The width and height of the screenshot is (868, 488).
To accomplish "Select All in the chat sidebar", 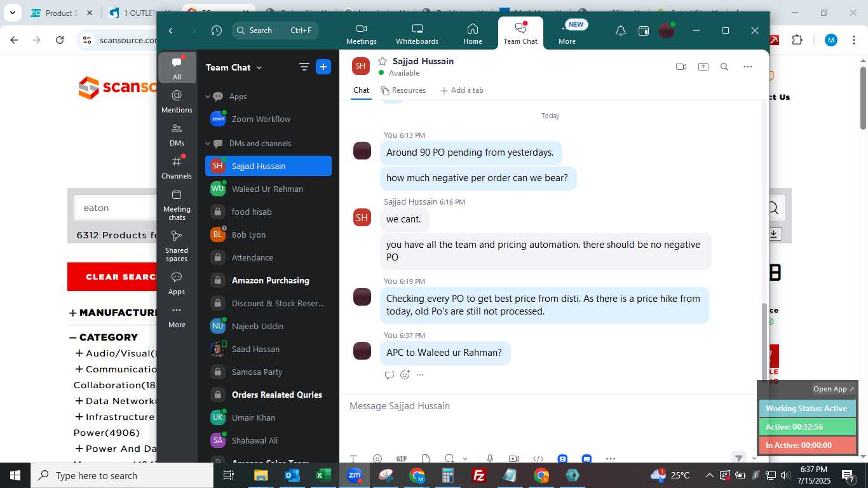I will (x=177, y=68).
